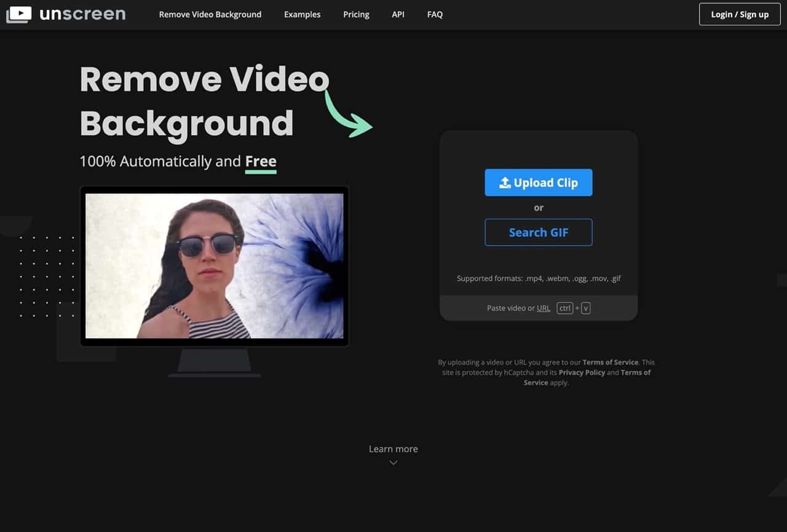Open the Privacy Policy link
The width and height of the screenshot is (787, 532).
coord(582,372)
